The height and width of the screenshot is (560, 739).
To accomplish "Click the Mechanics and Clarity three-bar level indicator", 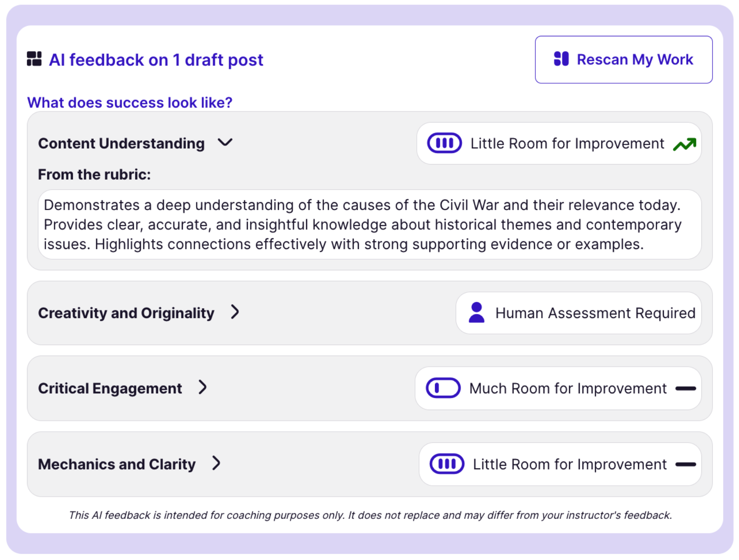I will tap(446, 464).
